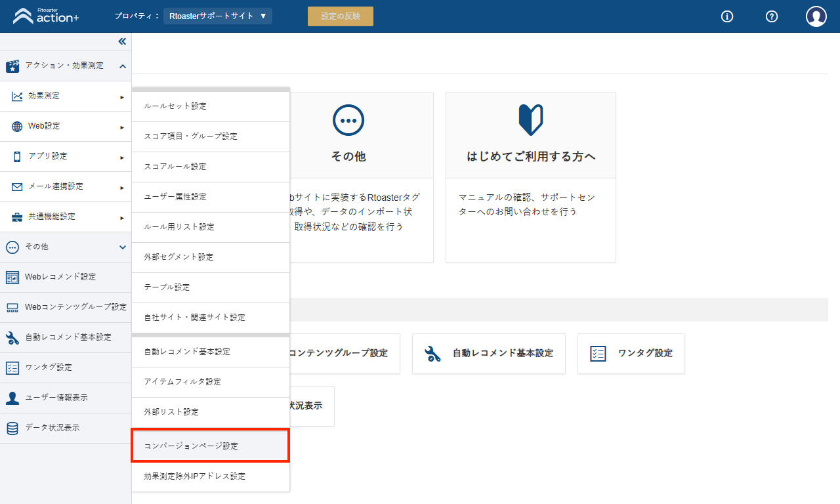Select テーブル設定 menu entry
This screenshot has width=840, height=504.
coord(211,287)
